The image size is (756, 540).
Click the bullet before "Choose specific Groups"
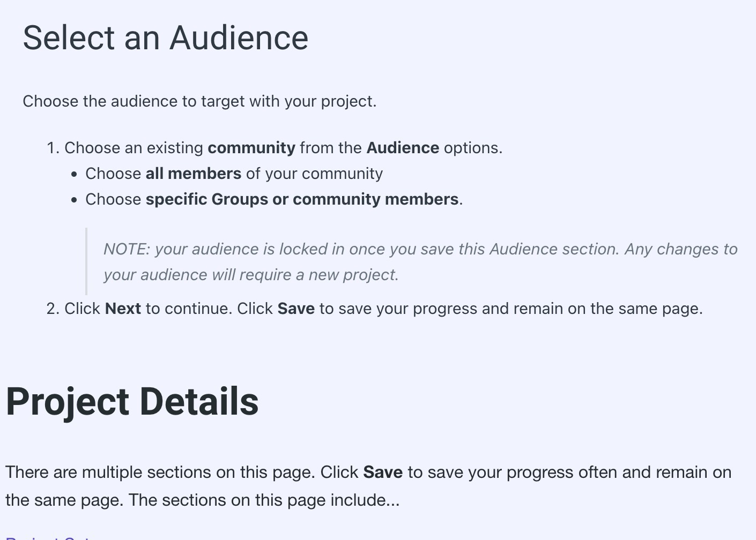(74, 200)
